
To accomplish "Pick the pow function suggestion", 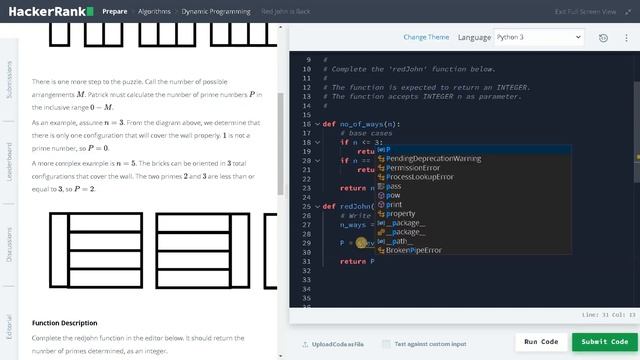I will pos(473,195).
